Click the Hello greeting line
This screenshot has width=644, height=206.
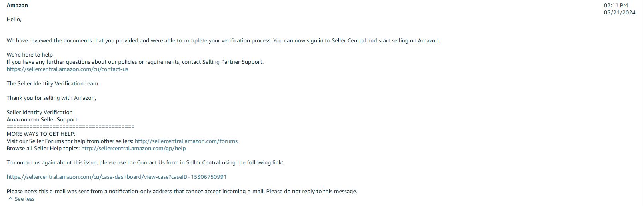point(14,19)
